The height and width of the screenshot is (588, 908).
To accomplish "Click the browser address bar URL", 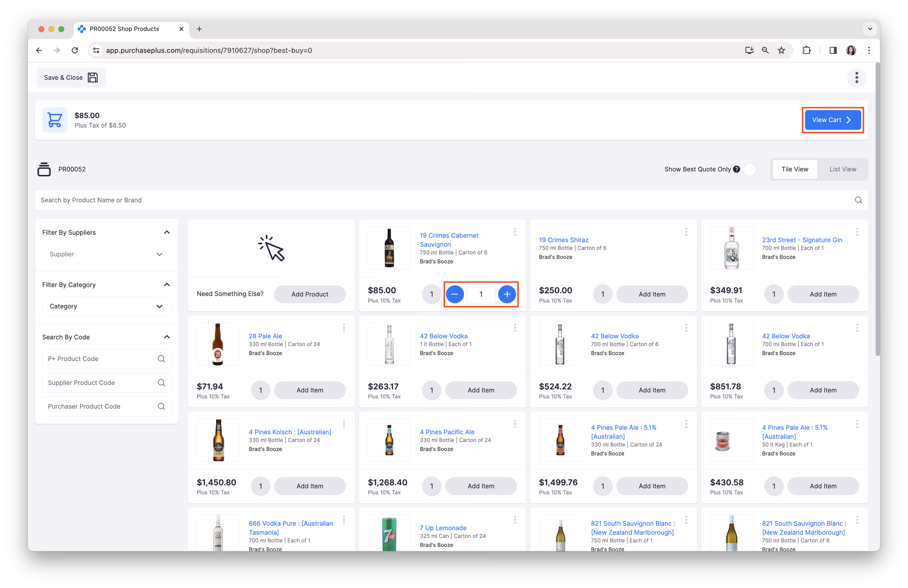I will [x=209, y=50].
